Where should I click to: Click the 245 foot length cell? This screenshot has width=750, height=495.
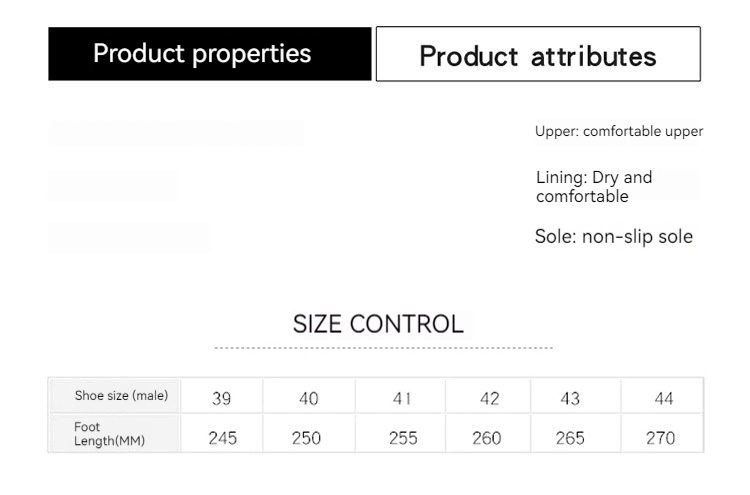tap(222, 438)
